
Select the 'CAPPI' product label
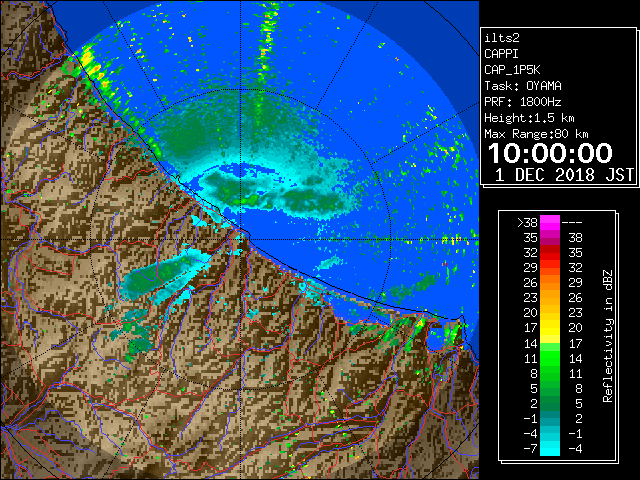pyautogui.click(x=501, y=54)
